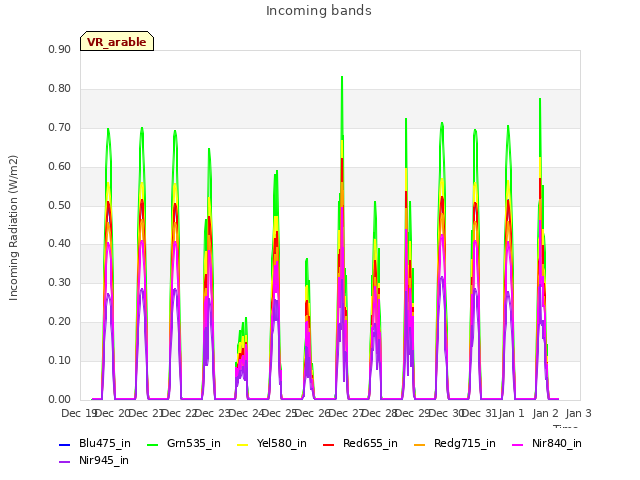Click the Red655_in red legend swatch
The height and width of the screenshot is (480, 640).
pyautogui.click(x=329, y=444)
